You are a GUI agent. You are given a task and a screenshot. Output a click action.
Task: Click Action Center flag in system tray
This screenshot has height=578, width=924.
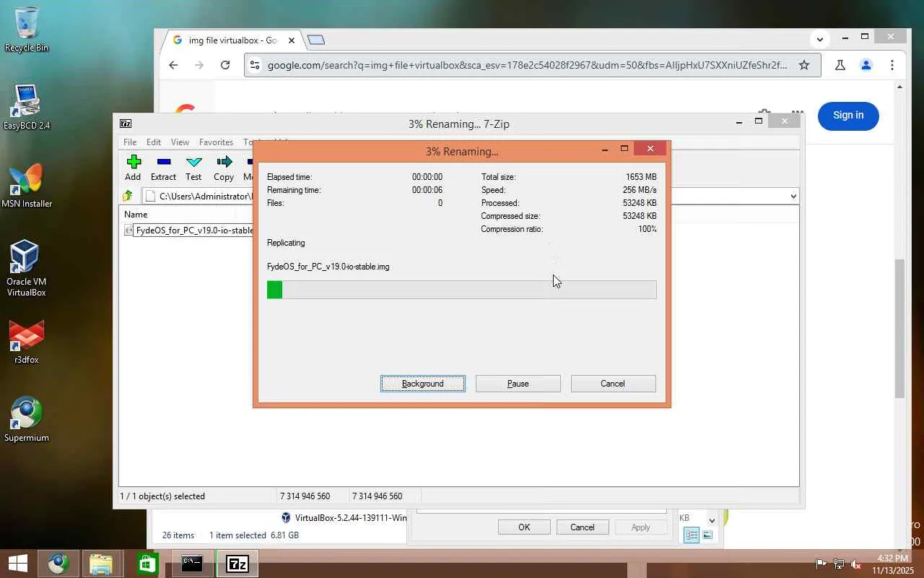pyautogui.click(x=821, y=564)
